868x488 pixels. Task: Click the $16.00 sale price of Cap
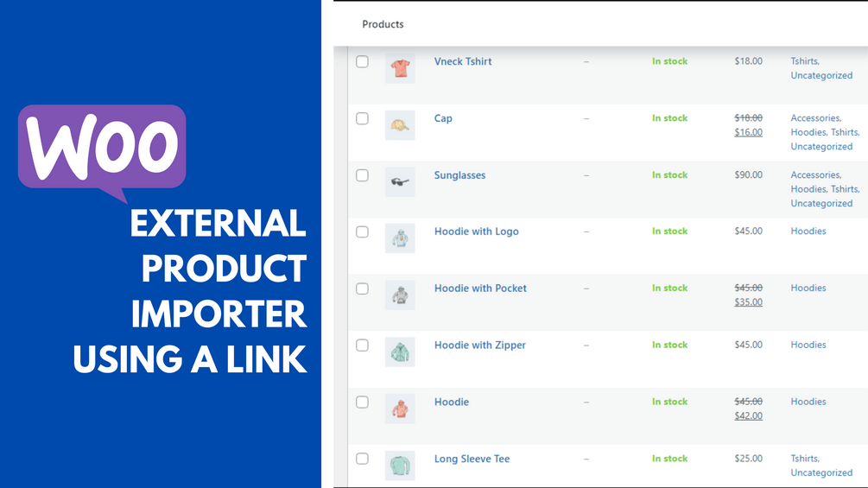click(749, 132)
